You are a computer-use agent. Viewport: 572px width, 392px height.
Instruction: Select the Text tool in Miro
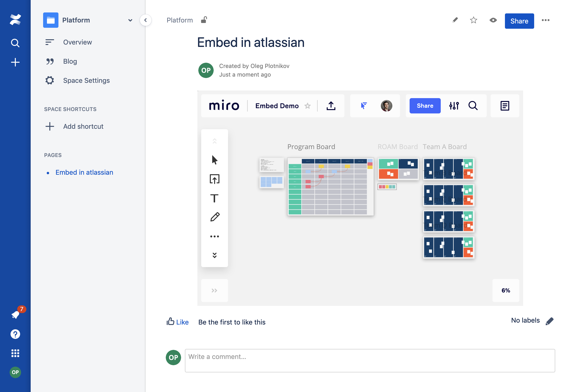pyautogui.click(x=214, y=198)
